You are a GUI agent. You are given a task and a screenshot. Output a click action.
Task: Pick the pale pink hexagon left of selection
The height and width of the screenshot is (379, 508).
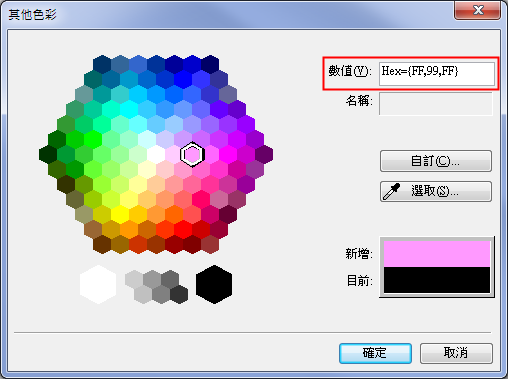(174, 154)
